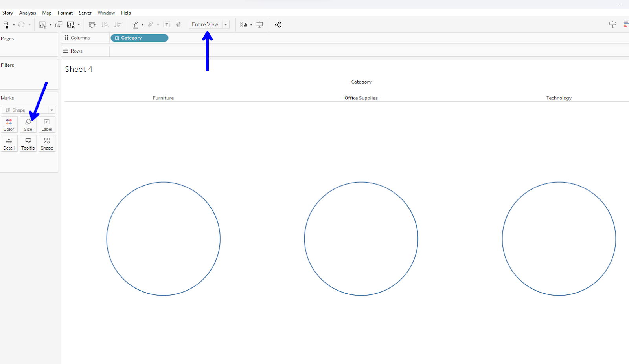Click the fix axes pin icon
629x364 pixels.
pyautogui.click(x=178, y=24)
